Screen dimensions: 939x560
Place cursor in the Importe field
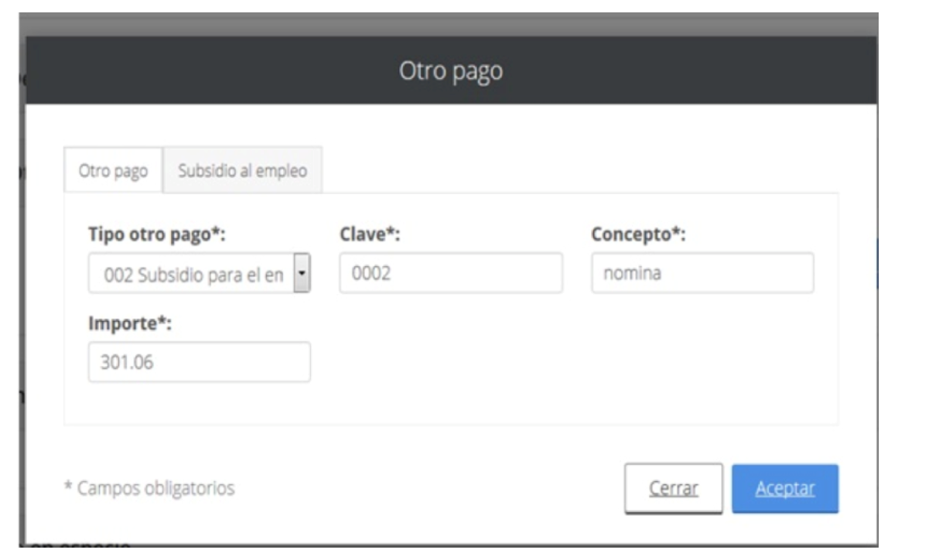click(x=199, y=362)
